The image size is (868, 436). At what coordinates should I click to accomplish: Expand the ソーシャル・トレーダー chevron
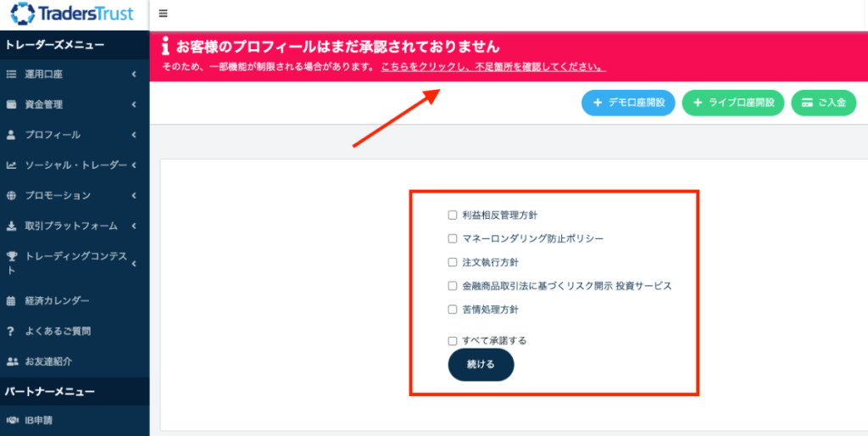134,165
